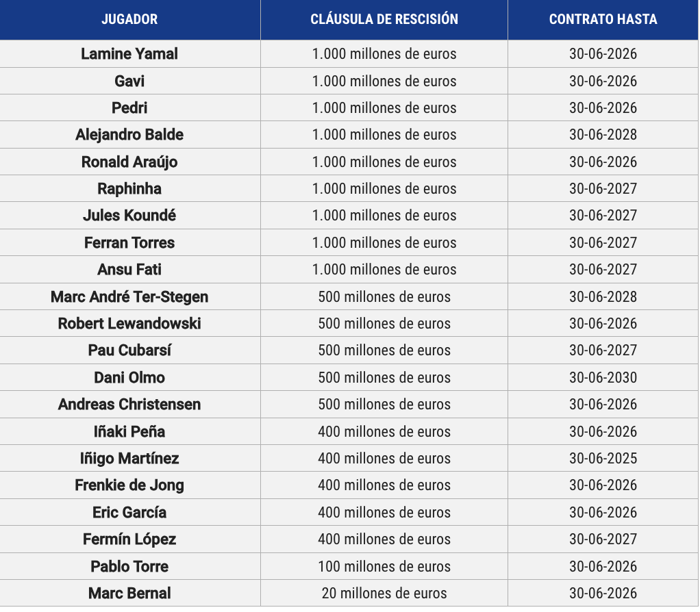Viewport: 700px width, 612px height.
Task: Select Fermín López in the table
Action: click(129, 539)
